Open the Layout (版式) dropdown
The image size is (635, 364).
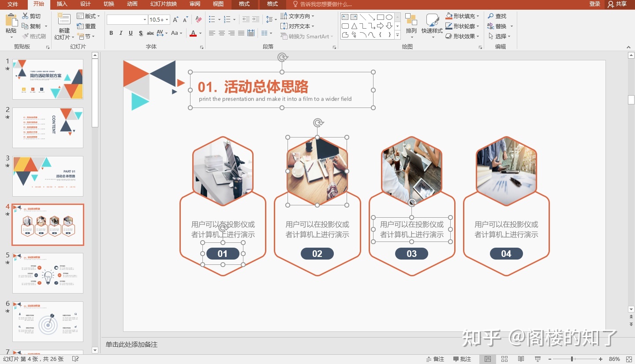point(88,16)
